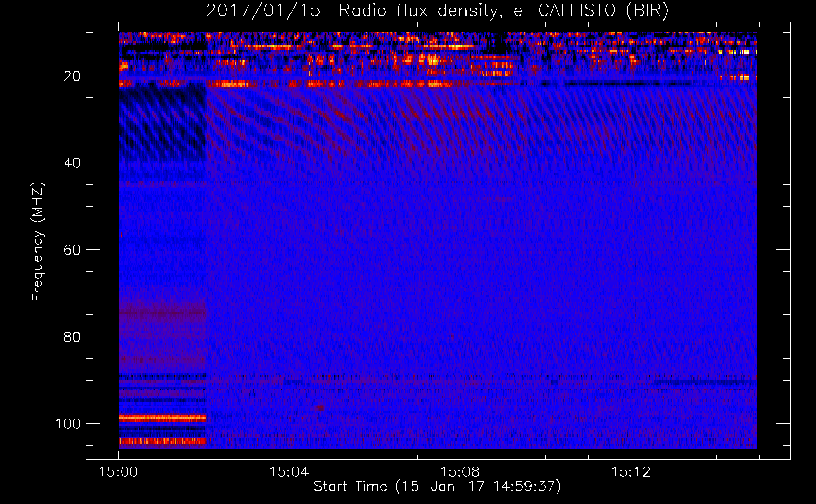The height and width of the screenshot is (504, 816).
Task: Click the '40' frequency tick label
Action: tap(73, 163)
